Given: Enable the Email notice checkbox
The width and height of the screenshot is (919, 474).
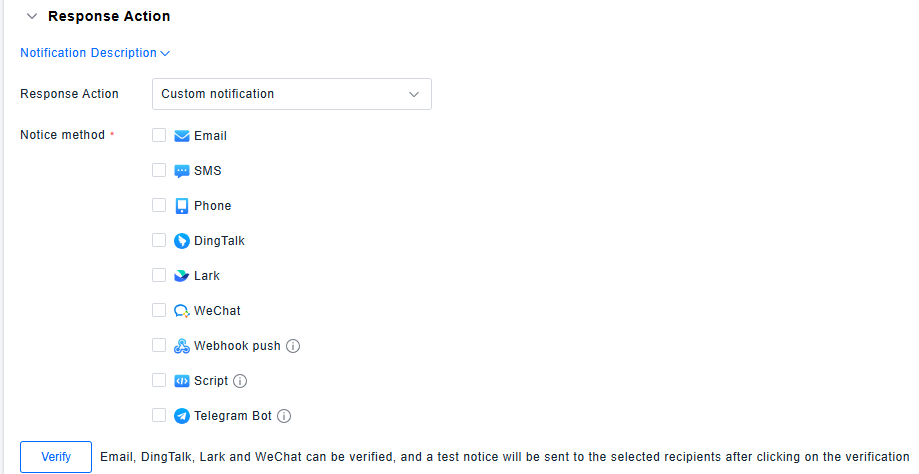Looking at the screenshot, I should [x=159, y=135].
